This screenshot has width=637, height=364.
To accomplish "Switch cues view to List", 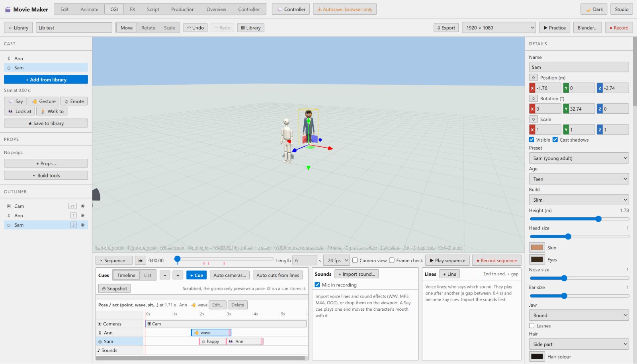I will tap(148, 275).
